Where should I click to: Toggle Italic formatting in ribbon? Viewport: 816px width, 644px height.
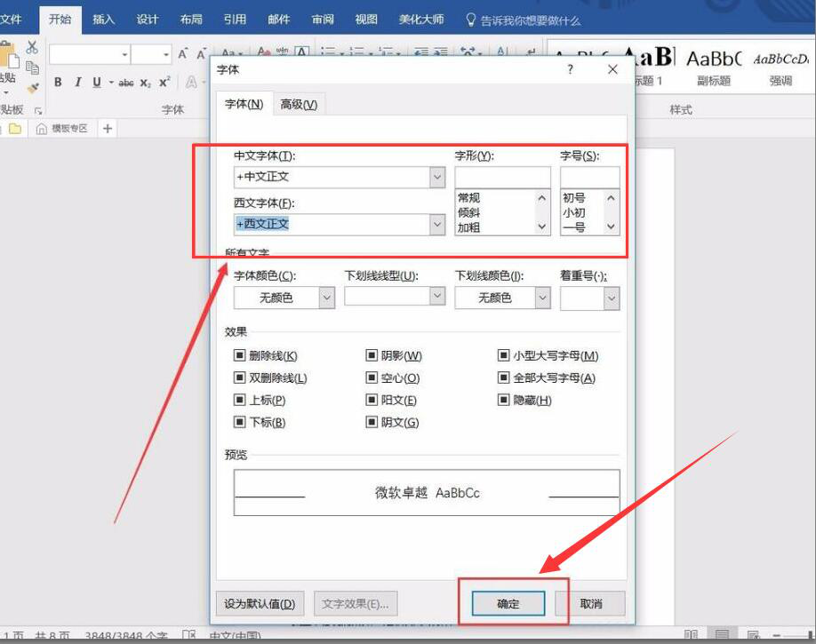tap(78, 83)
